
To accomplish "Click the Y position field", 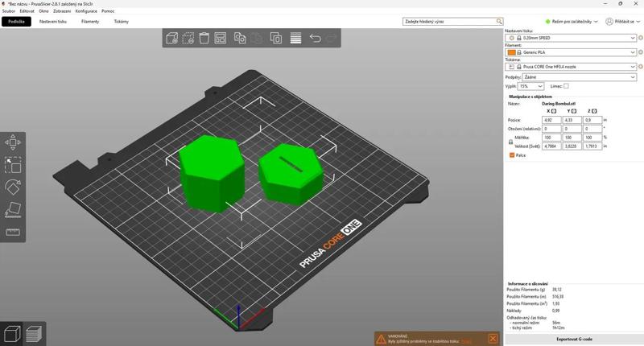I will (572, 120).
